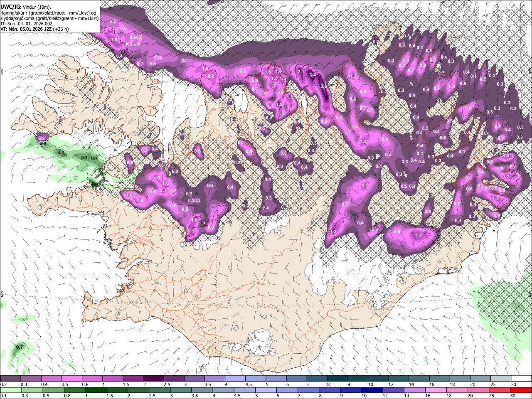532x399 pixels.
Task: Click the 3.4 snowfall value on the map
Action: 313,75
